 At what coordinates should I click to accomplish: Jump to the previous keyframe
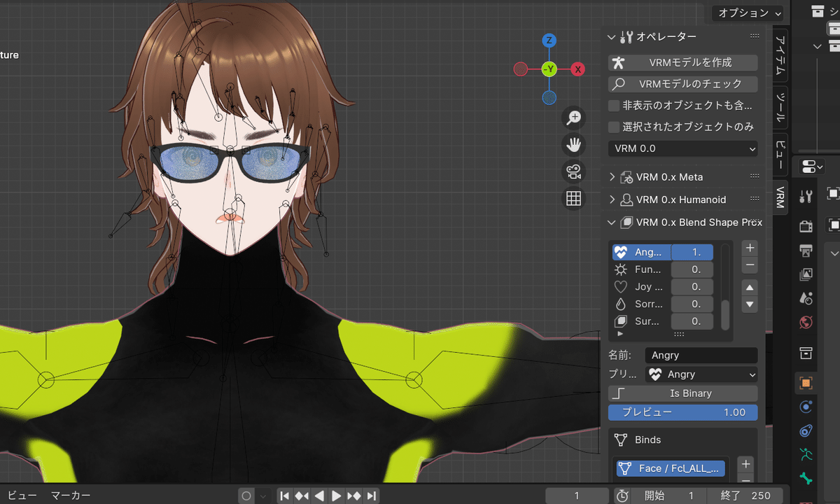click(x=302, y=496)
